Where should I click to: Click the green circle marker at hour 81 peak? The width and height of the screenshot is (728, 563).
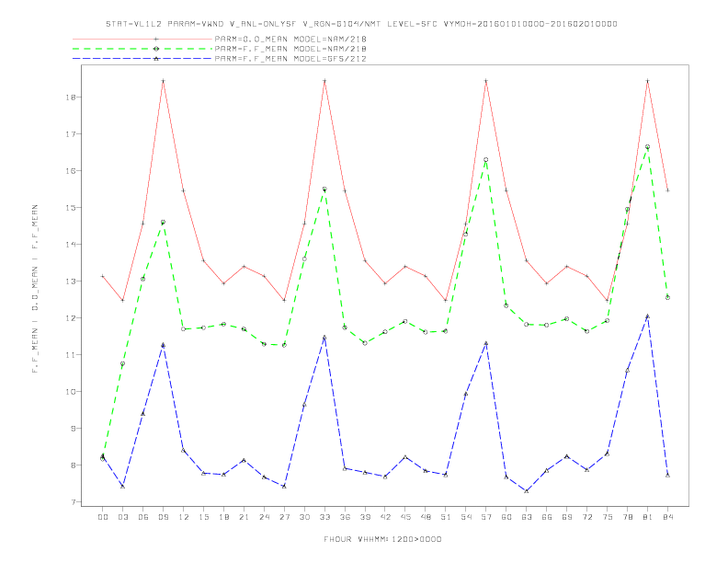647,147
